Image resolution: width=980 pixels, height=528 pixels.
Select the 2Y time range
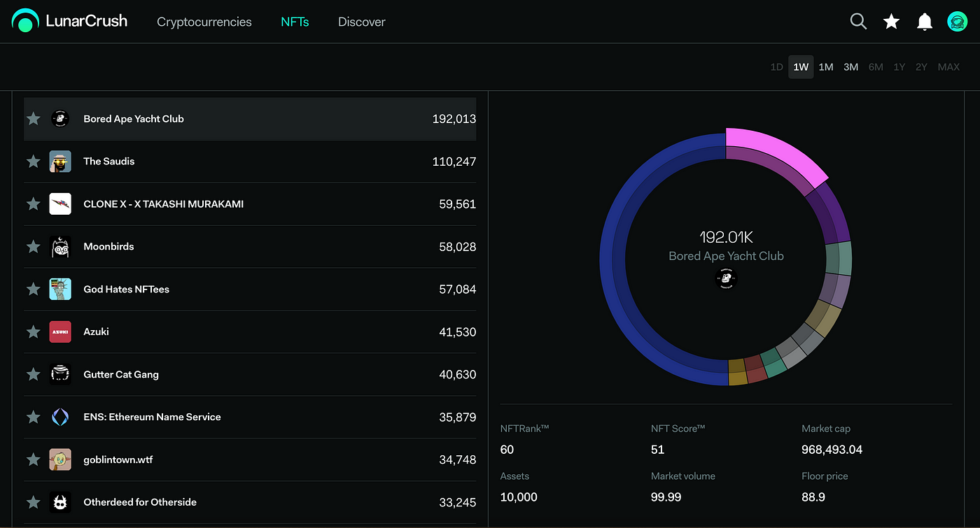921,67
